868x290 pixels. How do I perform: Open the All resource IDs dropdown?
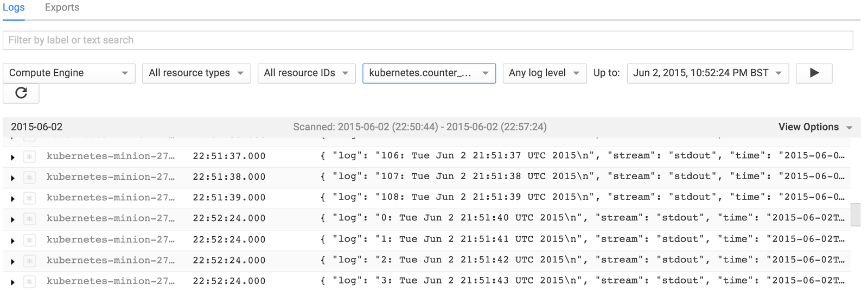pos(306,73)
